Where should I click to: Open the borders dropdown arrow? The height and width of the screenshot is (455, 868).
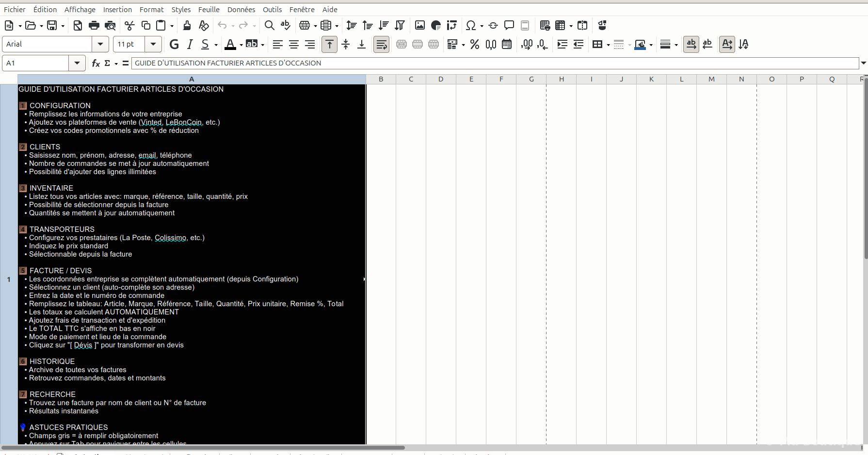point(608,45)
